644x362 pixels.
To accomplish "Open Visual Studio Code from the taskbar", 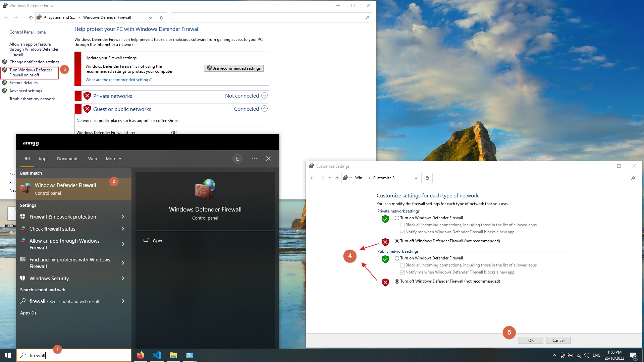I will coord(157,355).
